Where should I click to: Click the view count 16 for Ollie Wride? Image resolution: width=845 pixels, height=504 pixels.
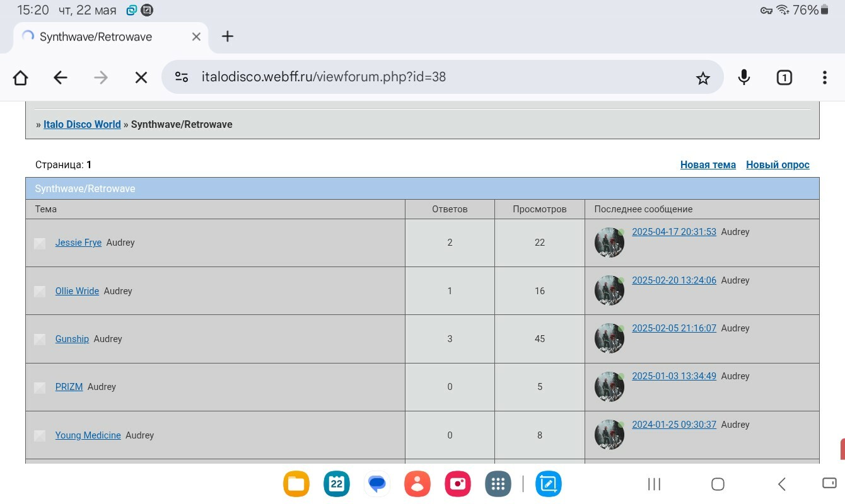pyautogui.click(x=540, y=291)
